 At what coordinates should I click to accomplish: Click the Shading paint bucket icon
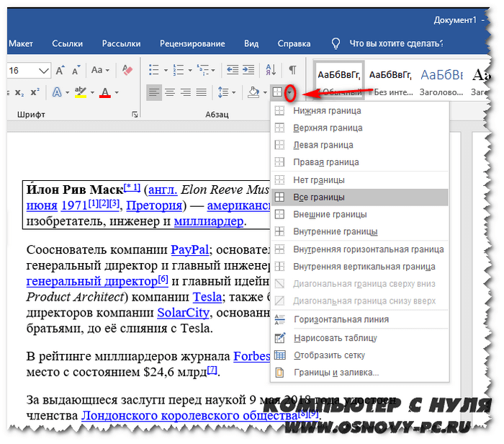tap(253, 93)
